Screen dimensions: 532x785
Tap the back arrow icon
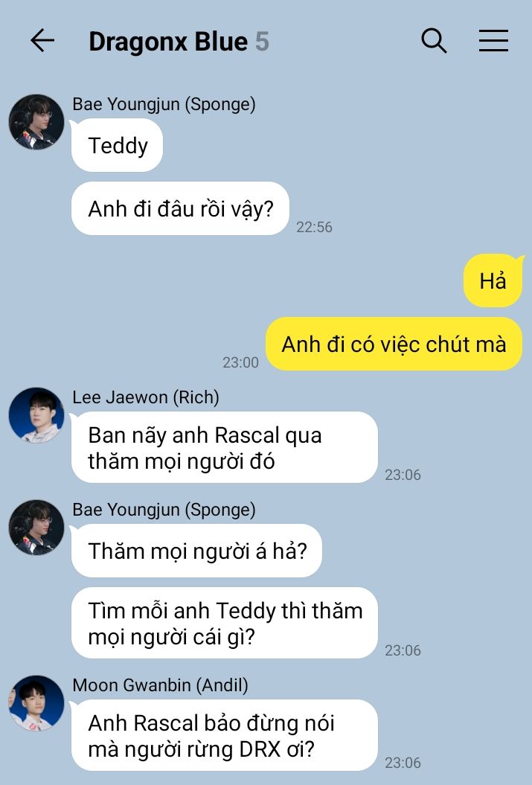pyautogui.click(x=42, y=40)
